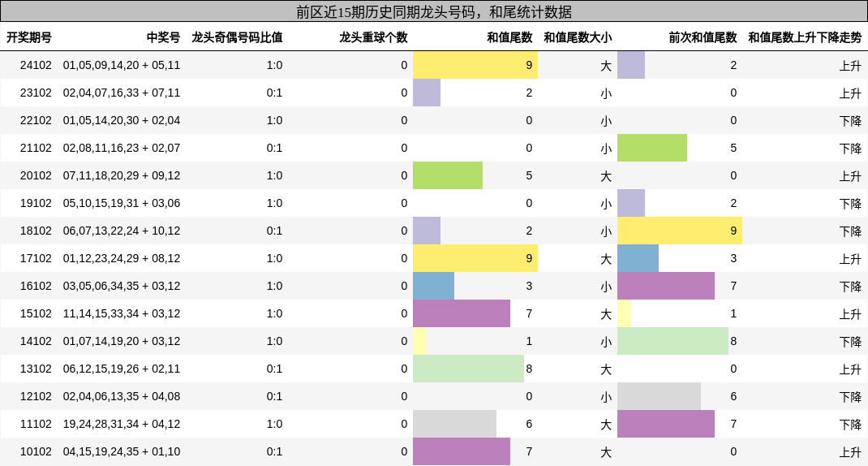
Task: Click the 和值尾数上升下降走势 column header
Action: pos(805,37)
